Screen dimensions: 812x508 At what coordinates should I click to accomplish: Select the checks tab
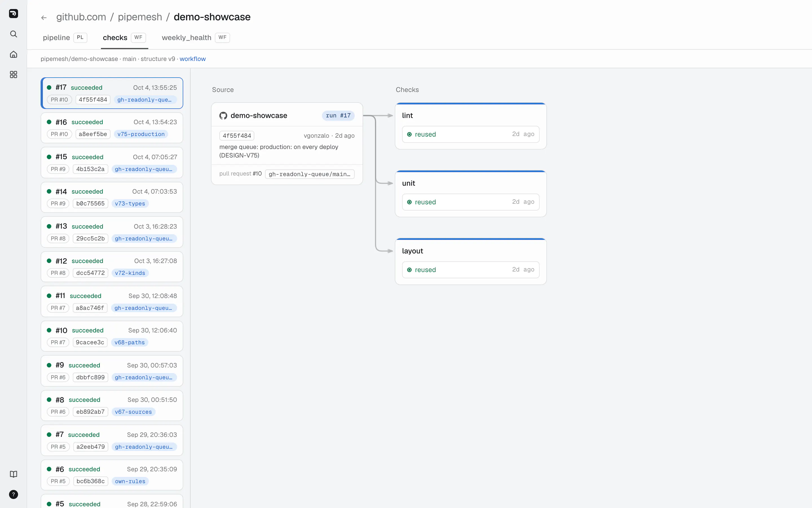pyautogui.click(x=125, y=38)
